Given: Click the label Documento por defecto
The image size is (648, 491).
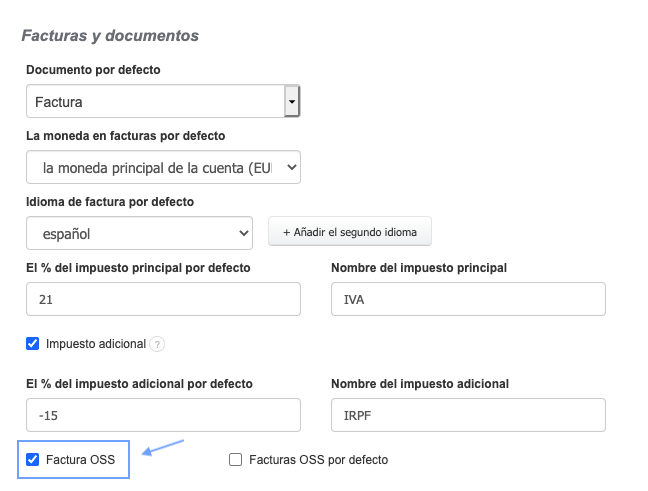Looking at the screenshot, I should tap(93, 69).
